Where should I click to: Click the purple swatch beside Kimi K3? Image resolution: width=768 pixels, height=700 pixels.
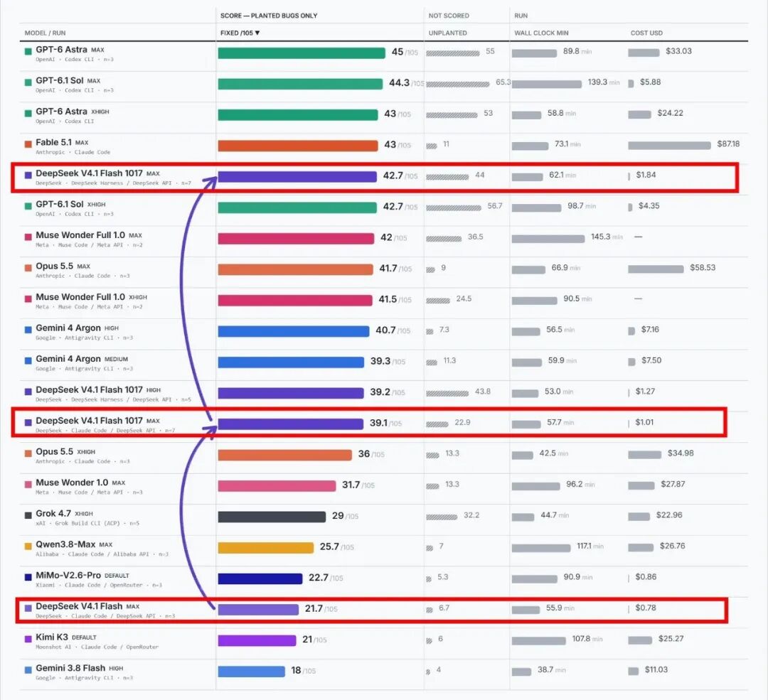[28, 638]
